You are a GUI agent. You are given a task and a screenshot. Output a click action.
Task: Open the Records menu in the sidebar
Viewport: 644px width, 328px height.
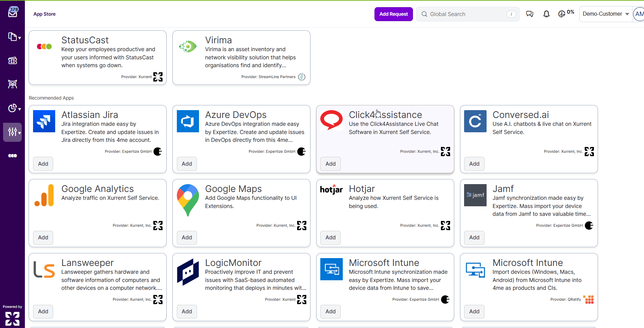point(14,37)
